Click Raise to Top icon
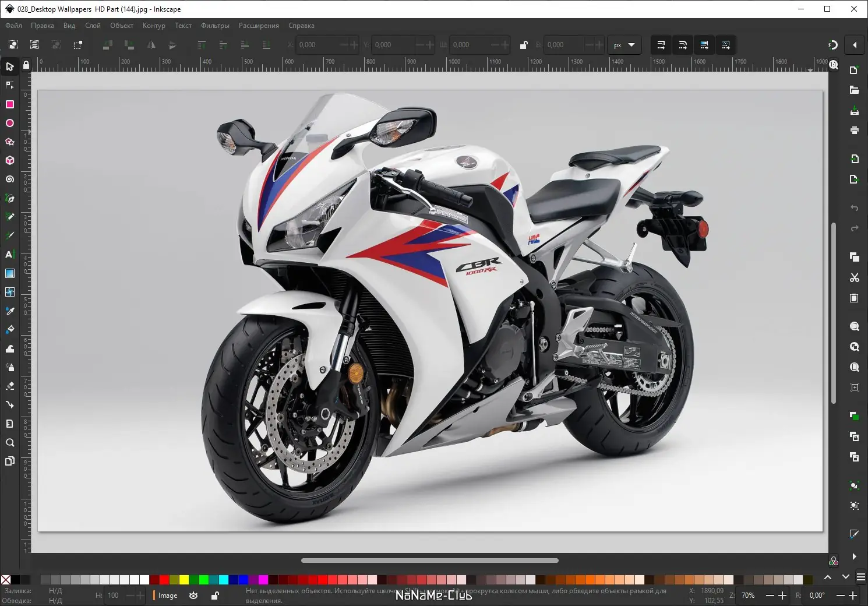 (x=202, y=45)
